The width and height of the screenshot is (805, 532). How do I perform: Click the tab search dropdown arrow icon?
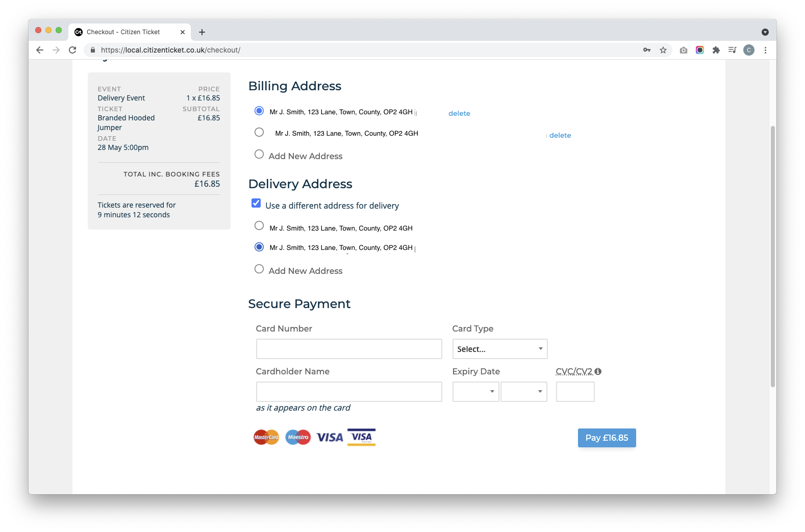765,32
